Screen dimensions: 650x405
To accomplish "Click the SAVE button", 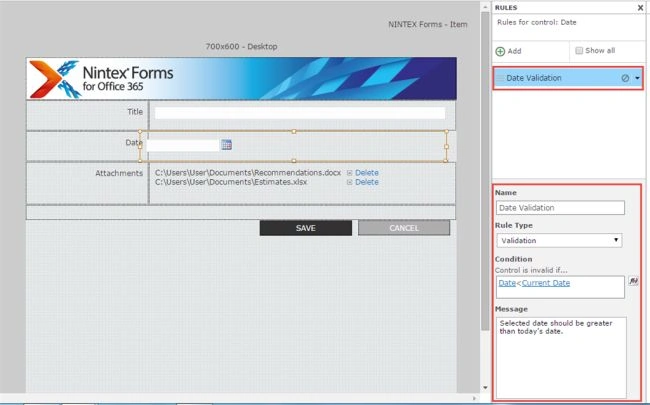I will 306,228.
